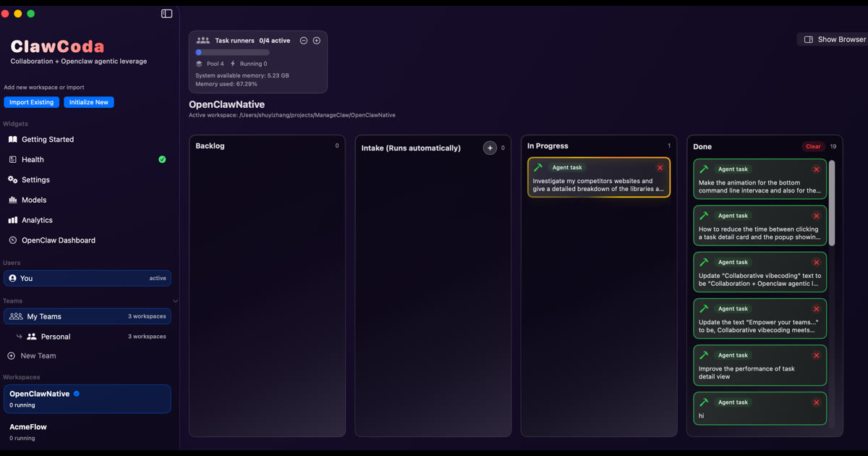Clear the Done column
The width and height of the screenshot is (868, 456).
[x=813, y=145]
